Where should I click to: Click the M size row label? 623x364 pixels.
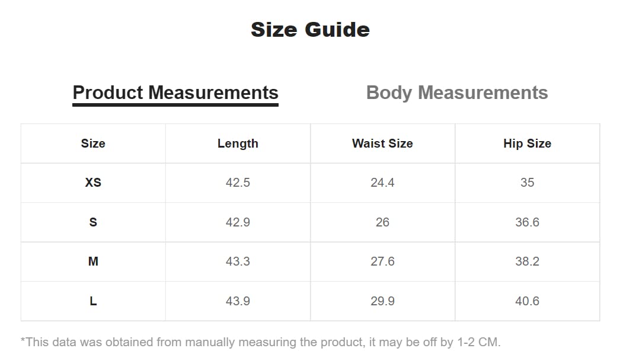click(93, 261)
